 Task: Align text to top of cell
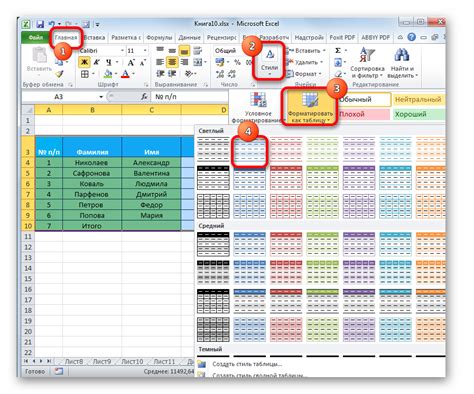[x=160, y=50]
